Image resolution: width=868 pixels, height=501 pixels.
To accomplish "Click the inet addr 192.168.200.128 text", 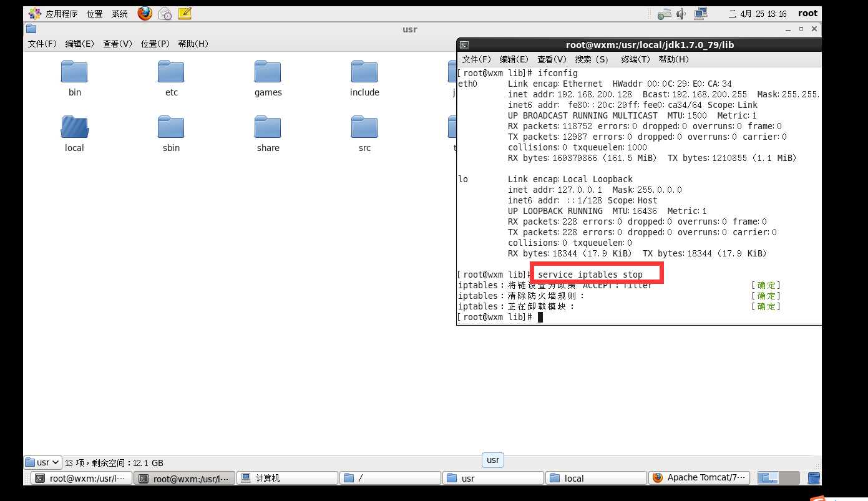I will point(570,94).
